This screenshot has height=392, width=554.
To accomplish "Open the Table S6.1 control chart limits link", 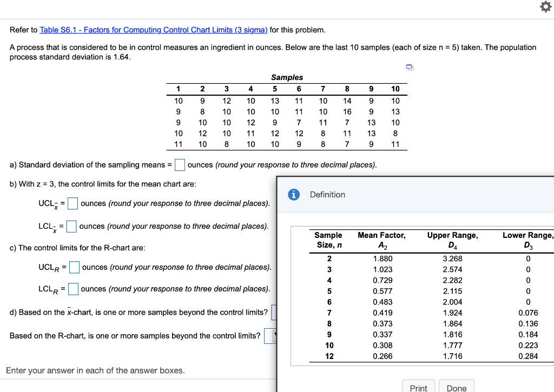I will coord(153,30).
